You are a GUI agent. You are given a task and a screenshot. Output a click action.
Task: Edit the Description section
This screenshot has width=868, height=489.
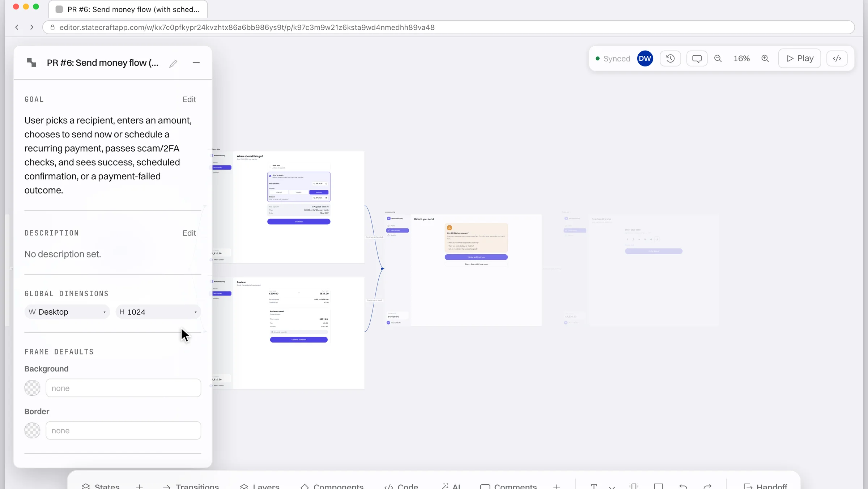click(x=189, y=233)
